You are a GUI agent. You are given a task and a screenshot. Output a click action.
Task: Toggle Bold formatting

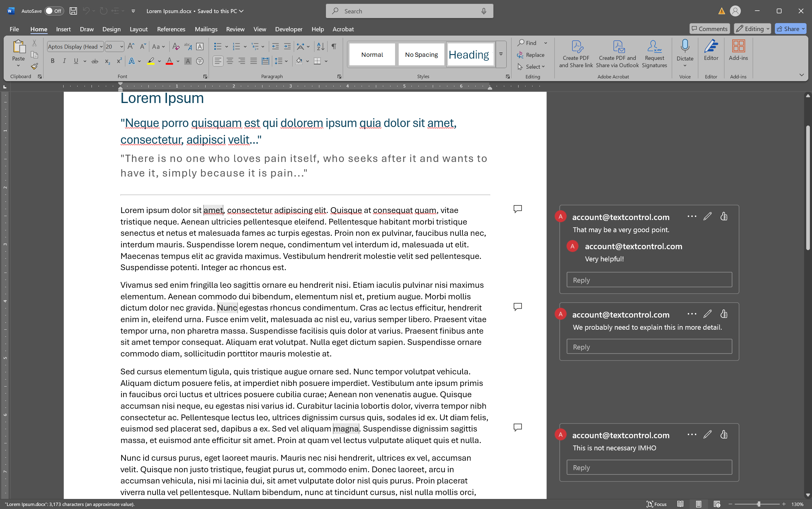point(52,61)
